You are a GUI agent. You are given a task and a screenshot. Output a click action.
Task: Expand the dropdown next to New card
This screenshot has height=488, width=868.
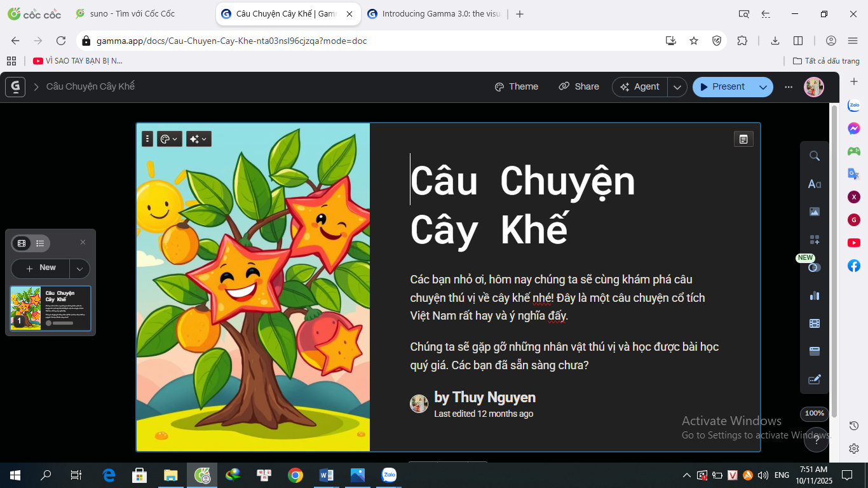(x=79, y=269)
